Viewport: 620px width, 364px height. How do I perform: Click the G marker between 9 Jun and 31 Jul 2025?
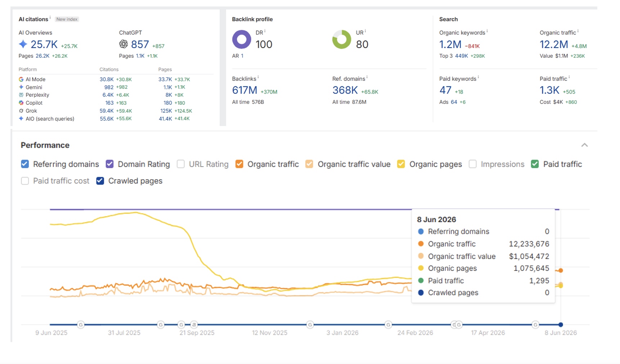click(x=81, y=325)
